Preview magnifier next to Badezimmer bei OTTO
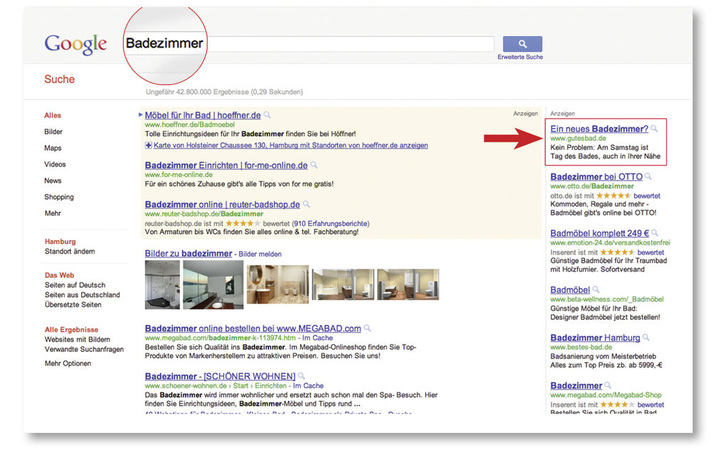This screenshot has width=728, height=452. [648, 176]
